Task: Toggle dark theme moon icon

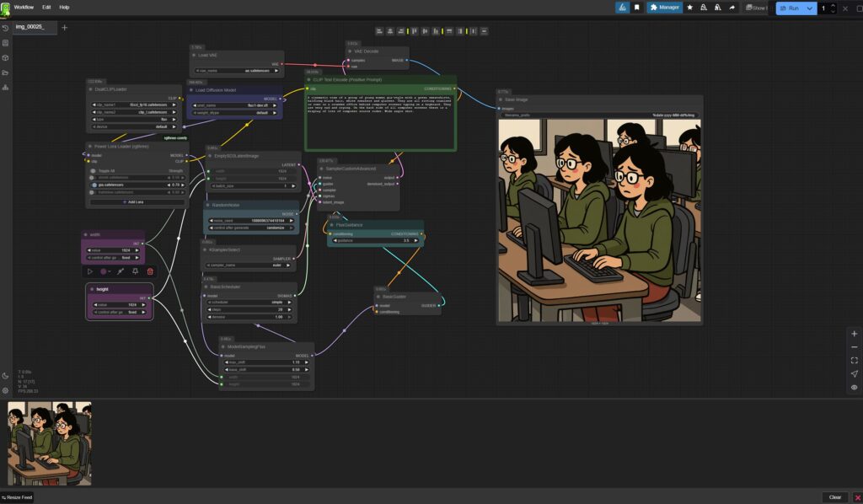Action: coord(6,376)
